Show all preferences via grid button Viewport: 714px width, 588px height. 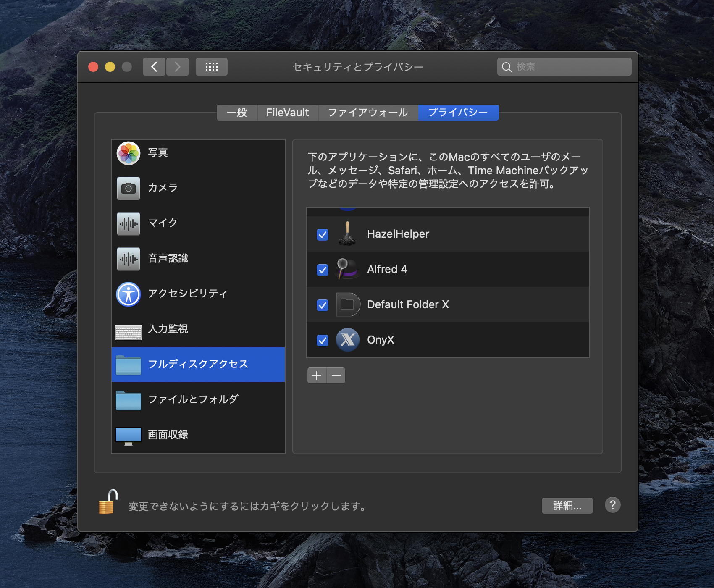point(212,67)
